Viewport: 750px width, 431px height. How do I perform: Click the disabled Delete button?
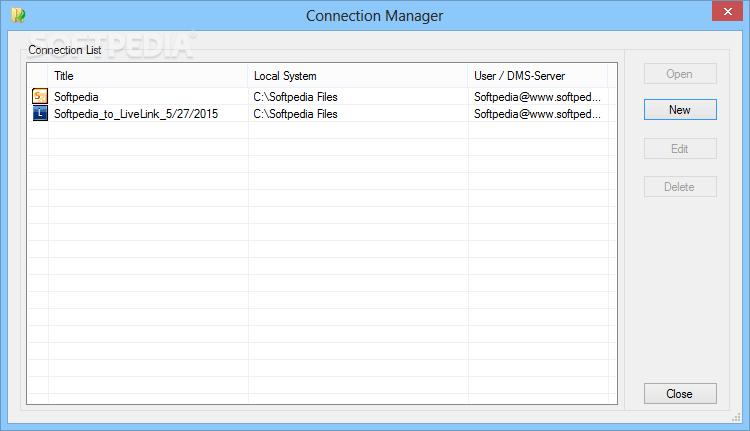coord(680,187)
